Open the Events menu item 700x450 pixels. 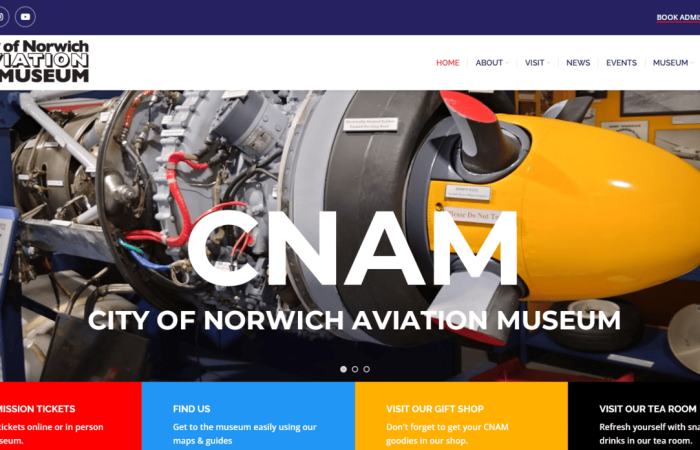click(621, 63)
